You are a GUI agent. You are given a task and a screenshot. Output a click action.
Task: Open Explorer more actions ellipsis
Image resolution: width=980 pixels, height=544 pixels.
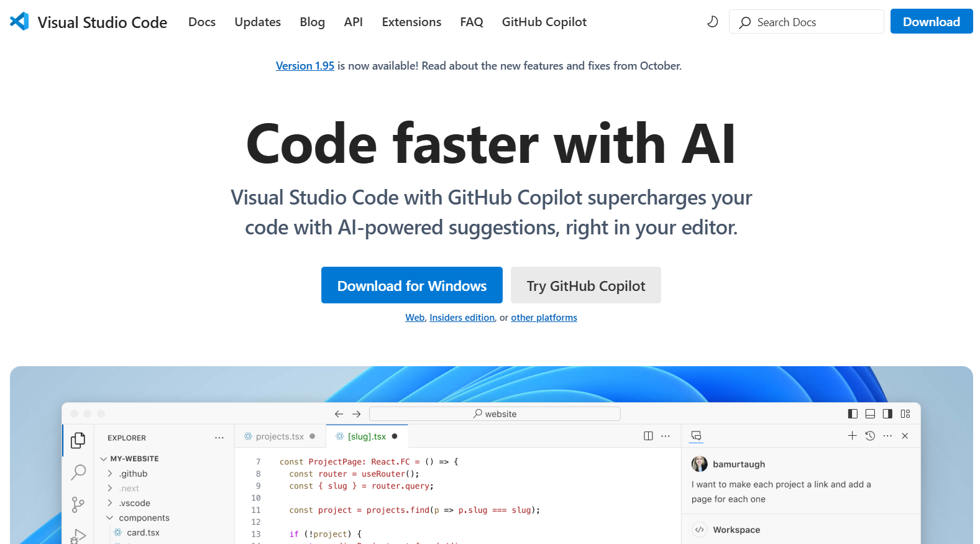pyautogui.click(x=219, y=438)
